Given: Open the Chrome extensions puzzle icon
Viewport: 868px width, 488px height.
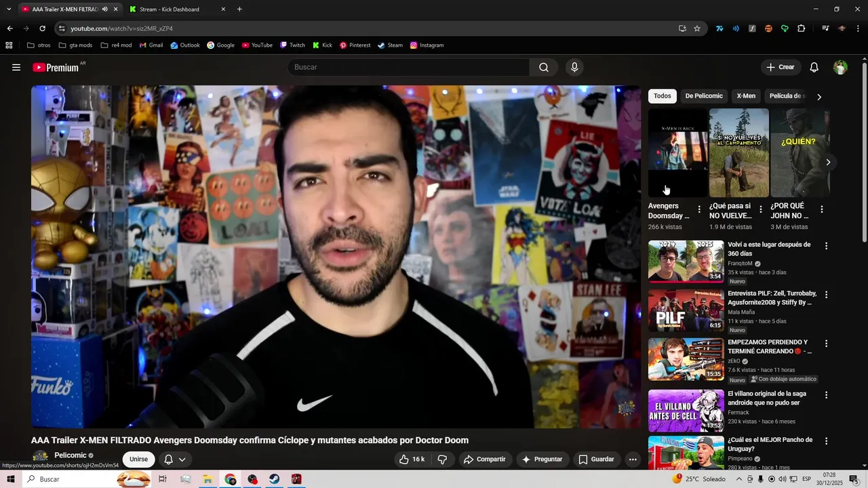Looking at the screenshot, I should tap(801, 28).
